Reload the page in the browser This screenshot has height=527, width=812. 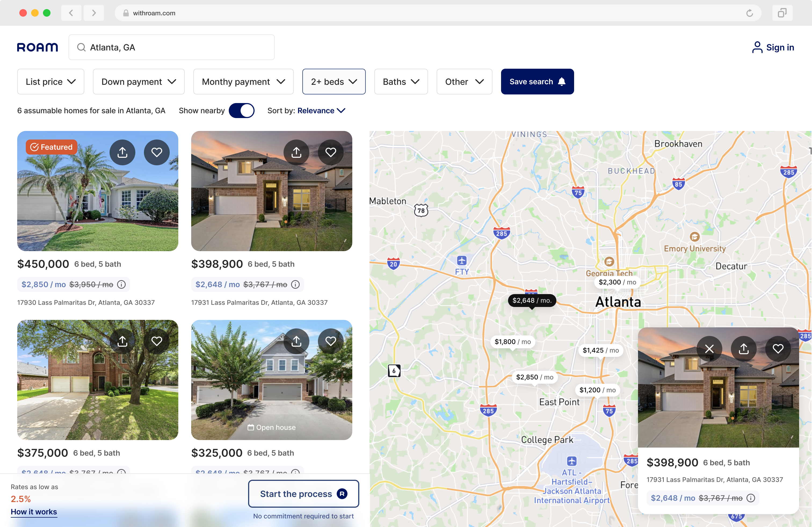tap(749, 13)
